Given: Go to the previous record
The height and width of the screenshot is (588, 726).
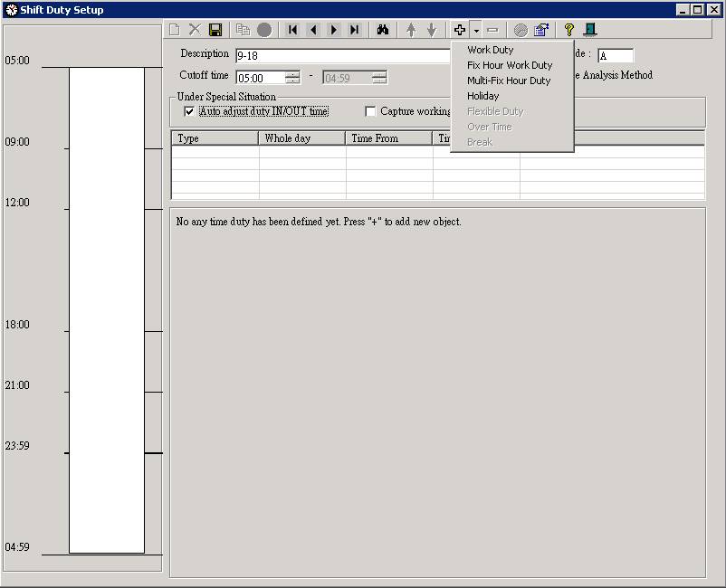Looking at the screenshot, I should pyautogui.click(x=313, y=30).
